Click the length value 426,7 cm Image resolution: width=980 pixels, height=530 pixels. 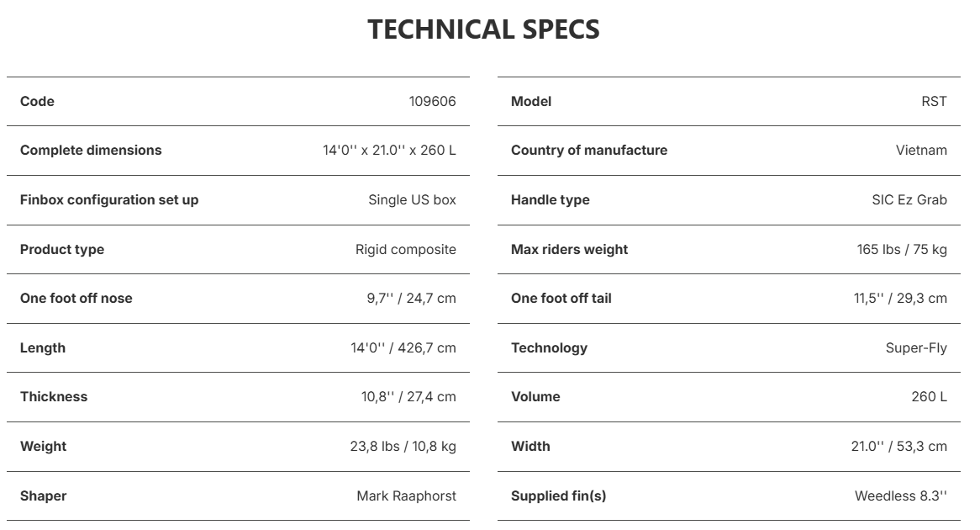click(x=427, y=348)
